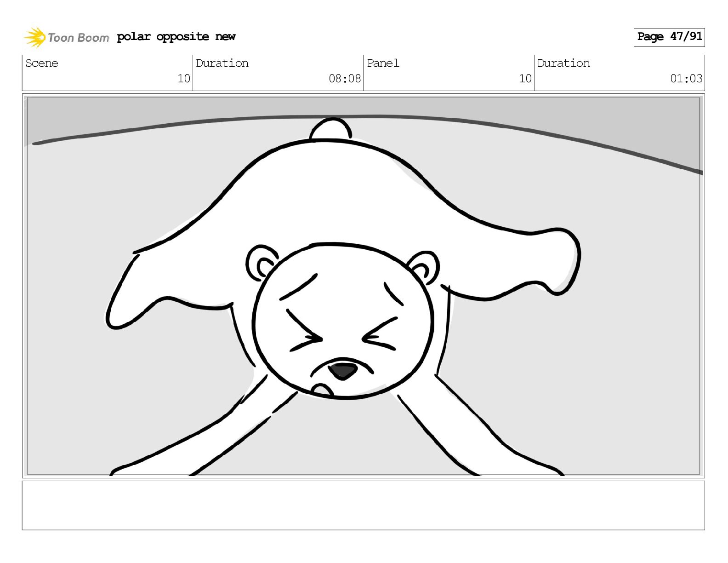Click the empty caption box below the panel

point(364,506)
